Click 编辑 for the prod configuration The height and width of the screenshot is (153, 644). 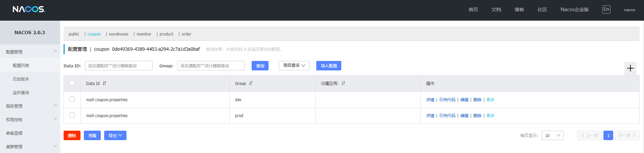pyautogui.click(x=464, y=116)
